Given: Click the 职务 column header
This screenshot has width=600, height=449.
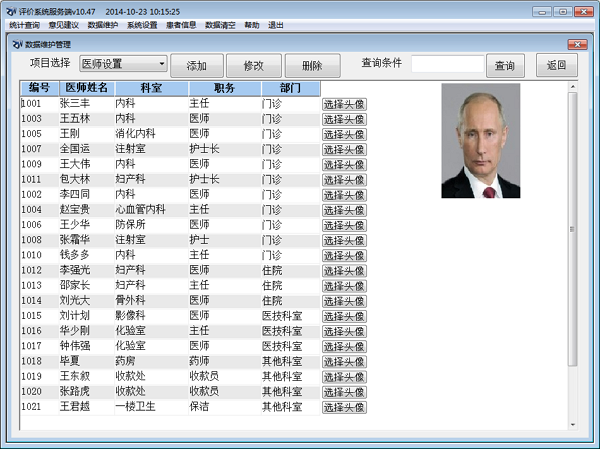Looking at the screenshot, I should pos(225,88).
